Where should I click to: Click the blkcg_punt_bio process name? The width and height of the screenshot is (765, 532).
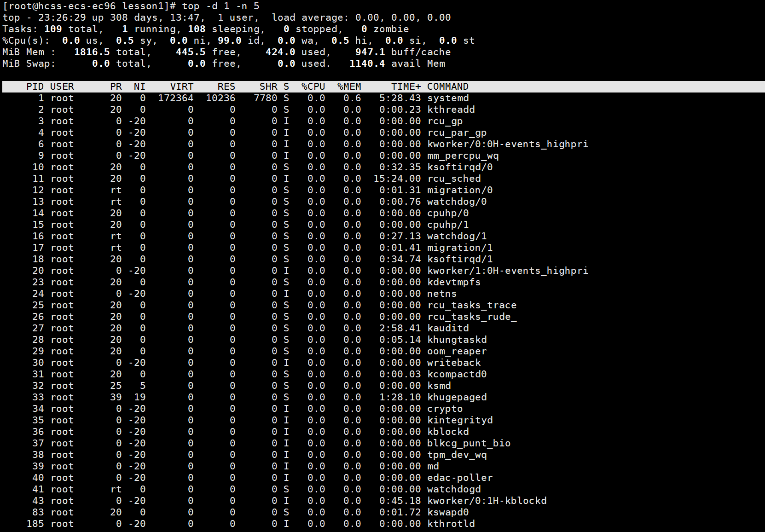[469, 443]
